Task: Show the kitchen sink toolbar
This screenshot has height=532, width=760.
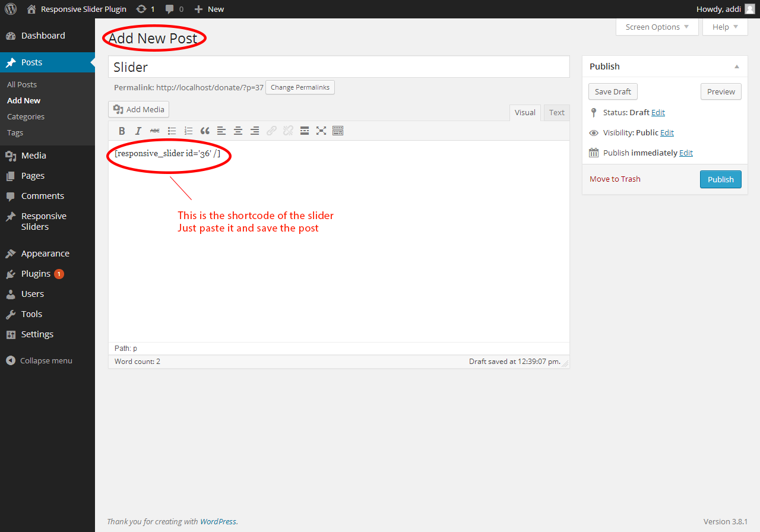Action: [x=338, y=131]
